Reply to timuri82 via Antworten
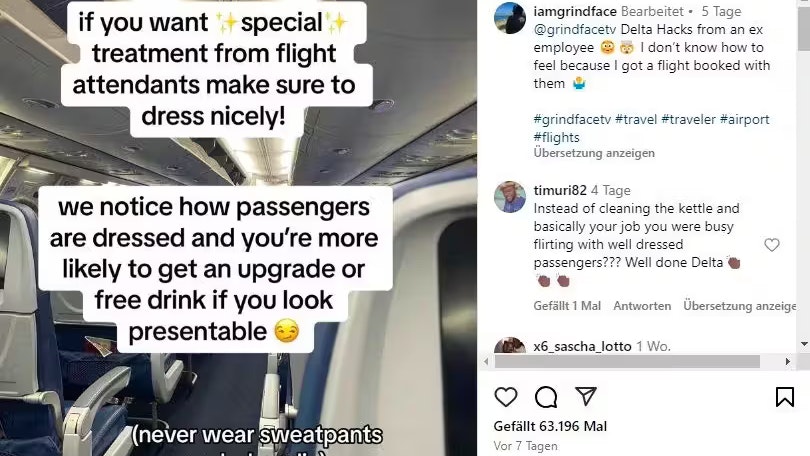Image resolution: width=810 pixels, height=456 pixels. click(642, 306)
